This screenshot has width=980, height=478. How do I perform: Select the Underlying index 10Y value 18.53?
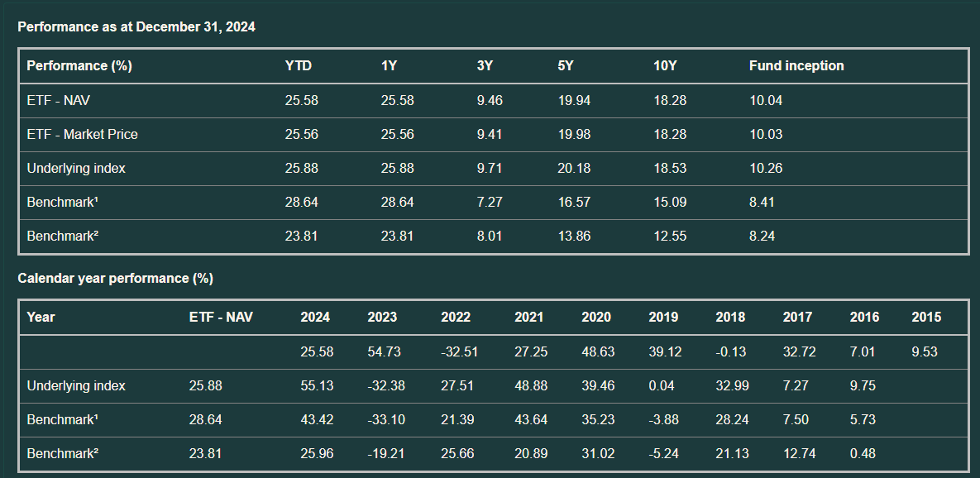(x=669, y=168)
